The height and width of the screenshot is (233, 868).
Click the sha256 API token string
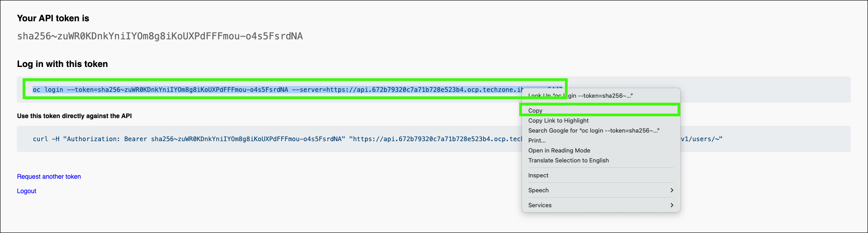(160, 36)
